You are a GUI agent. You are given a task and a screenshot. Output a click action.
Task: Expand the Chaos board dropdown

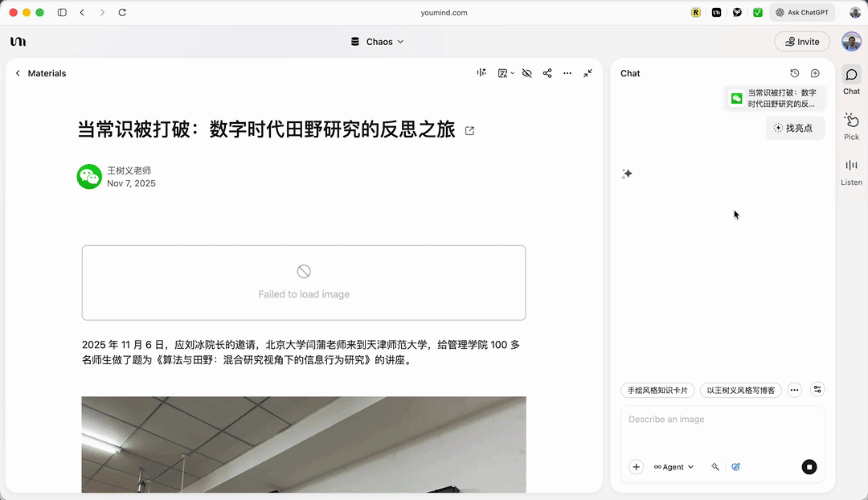[378, 42]
